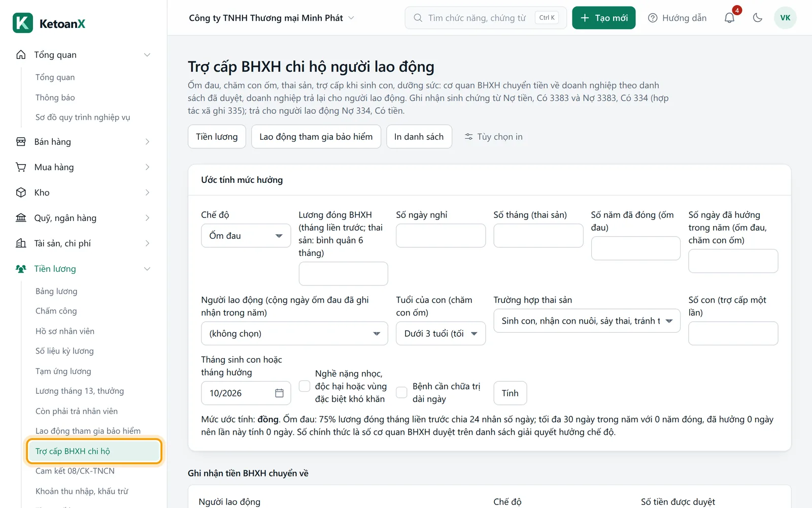This screenshot has width=812, height=508.
Task: Click the Số ngày nghỉ input field
Action: (x=441, y=236)
